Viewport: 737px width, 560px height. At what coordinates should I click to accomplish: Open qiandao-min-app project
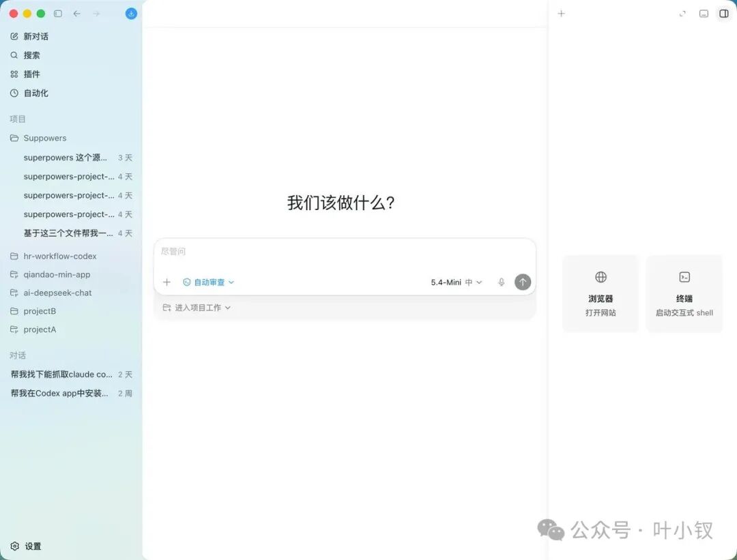50,274
